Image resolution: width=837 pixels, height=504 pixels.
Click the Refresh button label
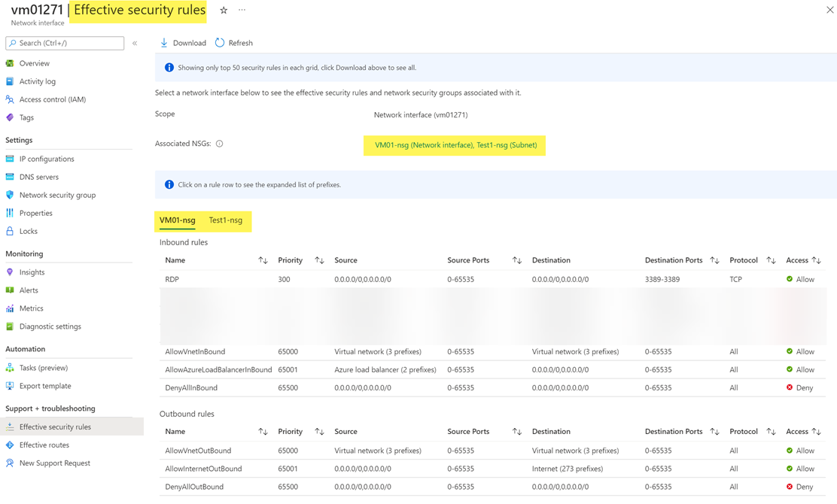pyautogui.click(x=241, y=43)
